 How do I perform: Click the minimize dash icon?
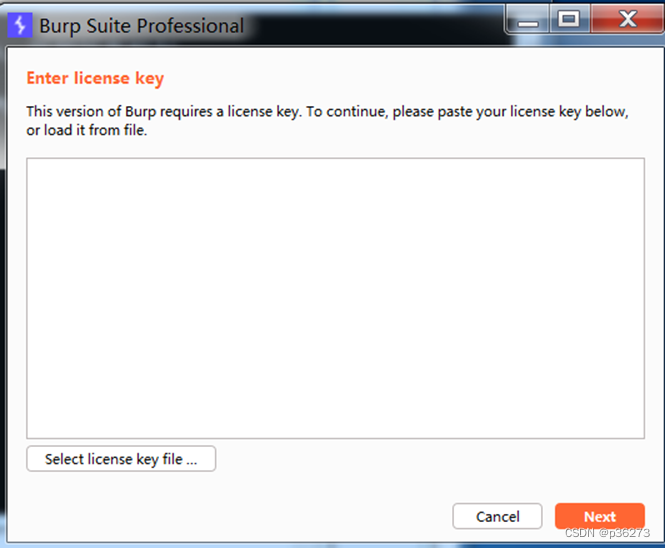pos(528,20)
